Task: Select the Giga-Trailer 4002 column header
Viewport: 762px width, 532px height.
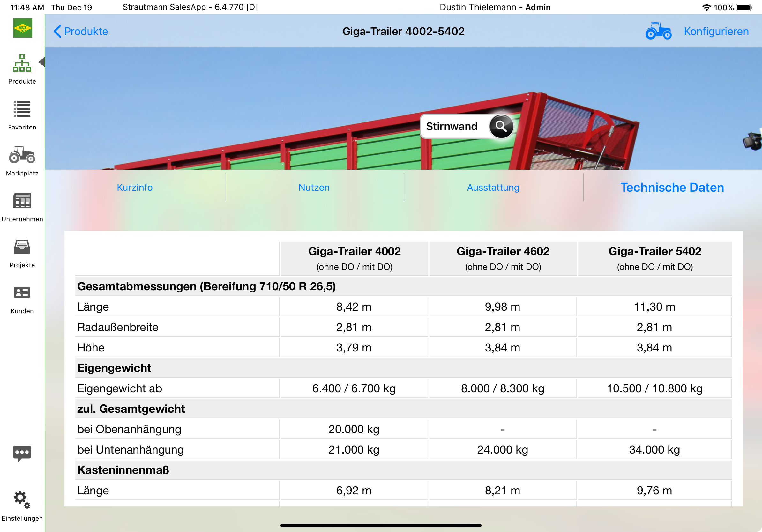Action: [x=354, y=258]
